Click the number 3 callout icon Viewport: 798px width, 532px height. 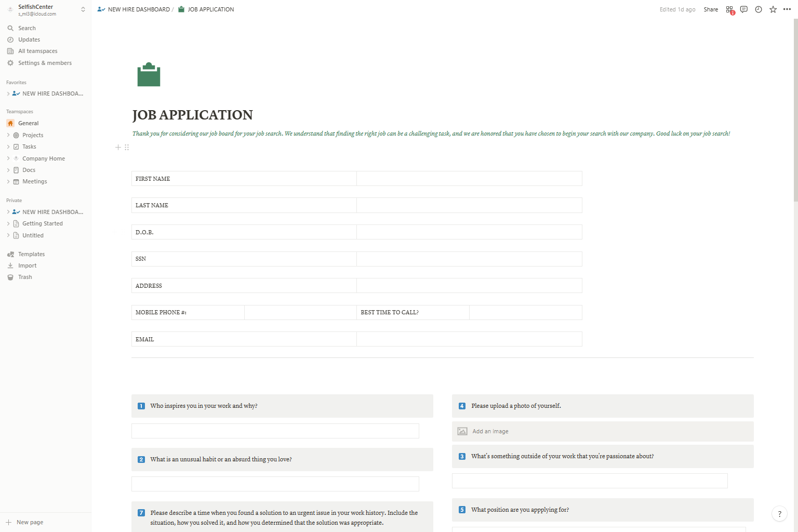tap(462, 457)
